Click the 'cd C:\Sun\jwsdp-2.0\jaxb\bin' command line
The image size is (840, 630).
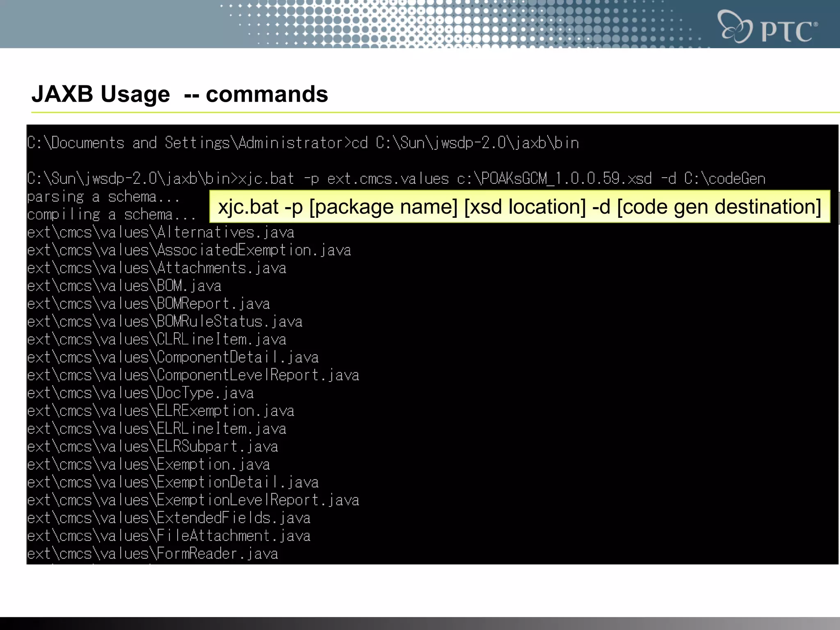pos(303,143)
